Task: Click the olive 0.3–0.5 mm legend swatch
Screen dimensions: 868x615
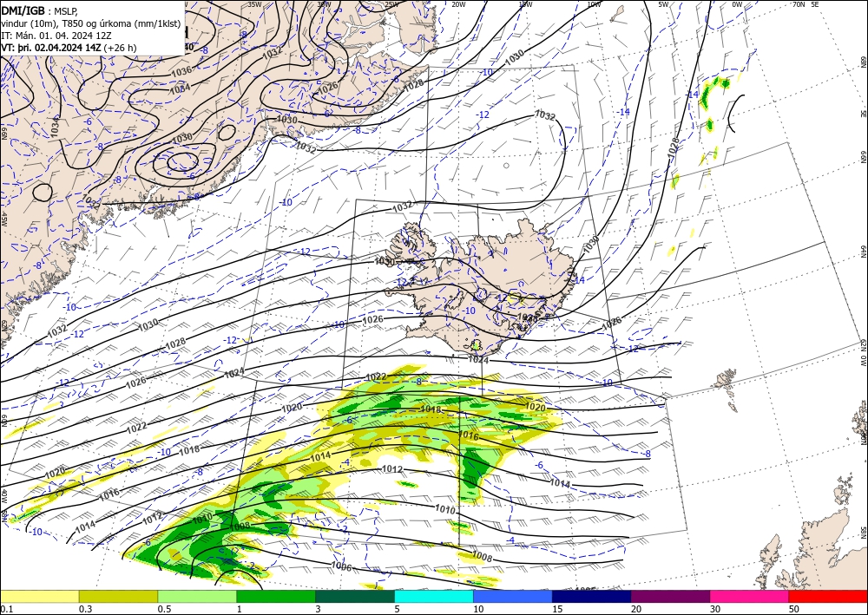Action: [x=118, y=596]
